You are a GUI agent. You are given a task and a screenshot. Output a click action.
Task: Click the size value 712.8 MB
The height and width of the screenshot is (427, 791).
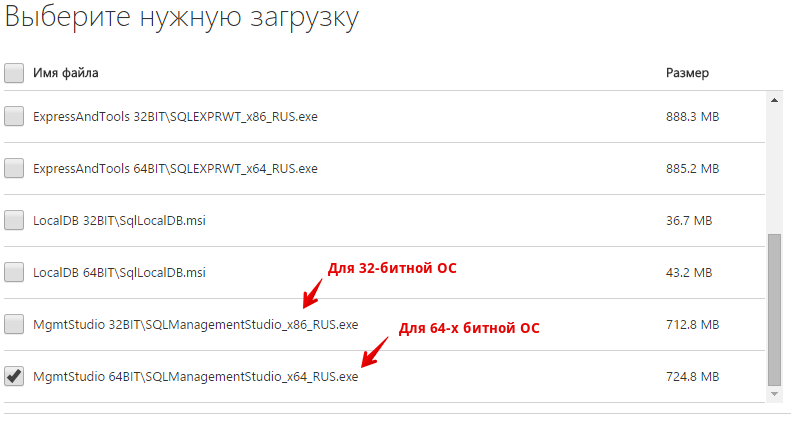pos(692,325)
